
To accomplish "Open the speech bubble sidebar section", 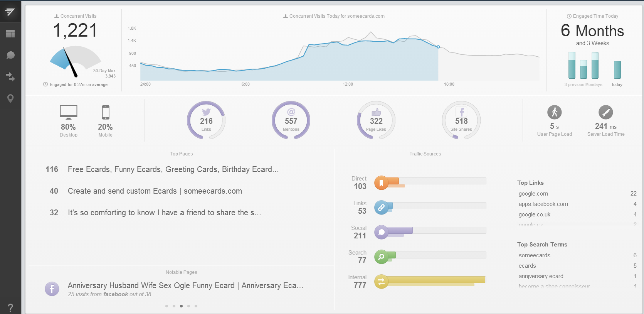I will [x=10, y=55].
